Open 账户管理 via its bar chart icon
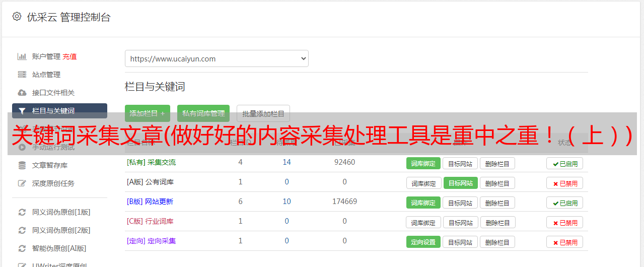This screenshot has height=267, width=644. (22, 56)
